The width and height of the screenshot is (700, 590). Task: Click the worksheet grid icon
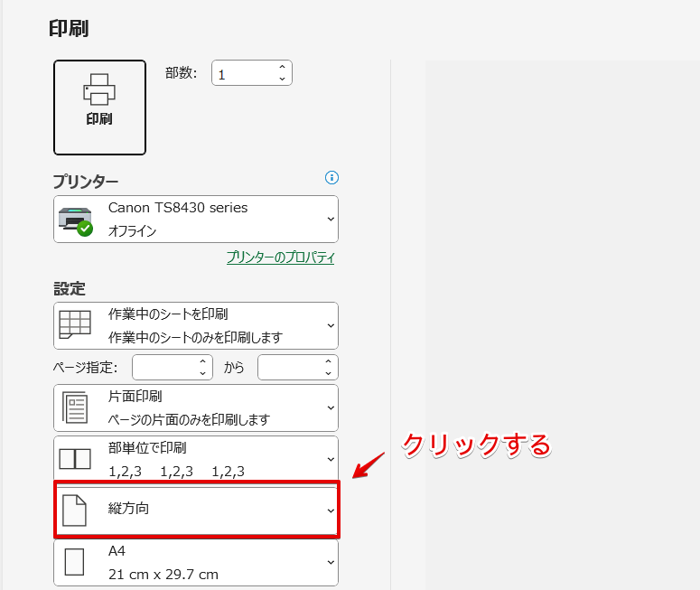click(75, 324)
